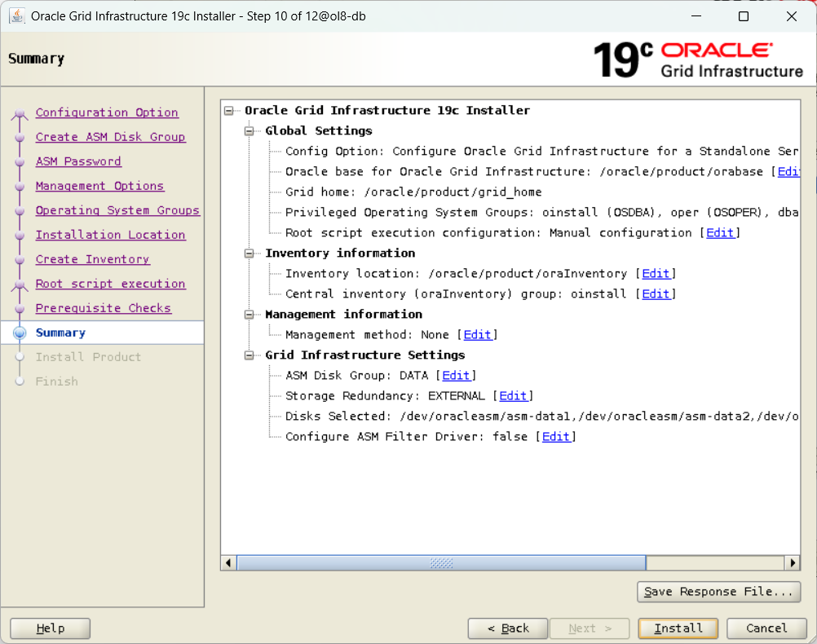
Task: Collapse the Management information section
Action: [x=249, y=314]
